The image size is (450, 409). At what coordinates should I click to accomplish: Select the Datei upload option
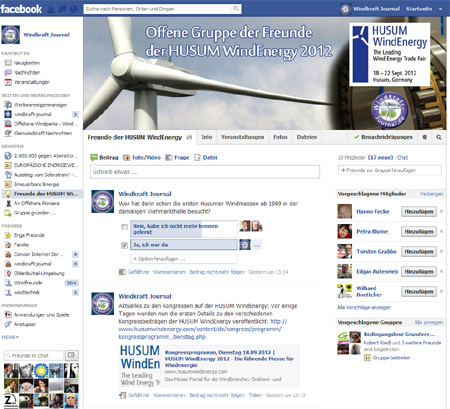[206, 158]
